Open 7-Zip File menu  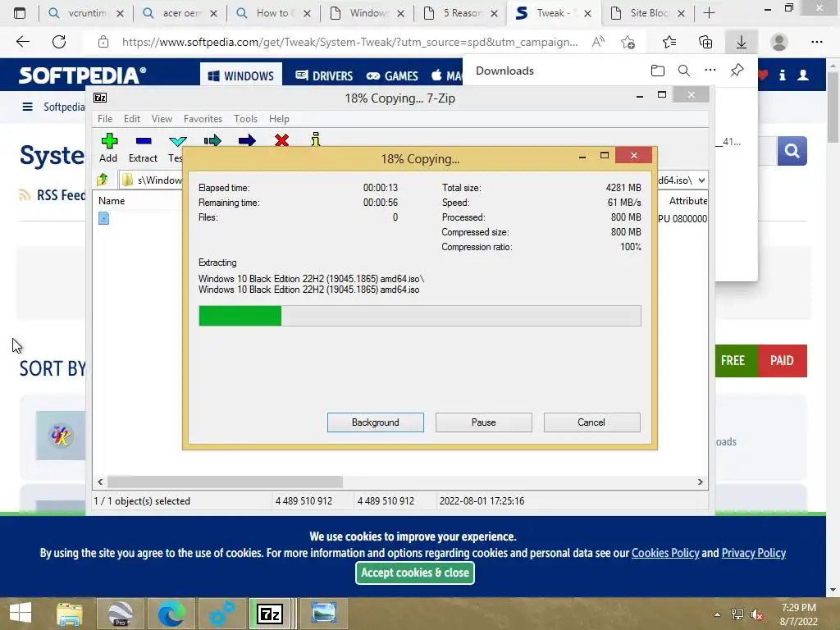pos(105,119)
